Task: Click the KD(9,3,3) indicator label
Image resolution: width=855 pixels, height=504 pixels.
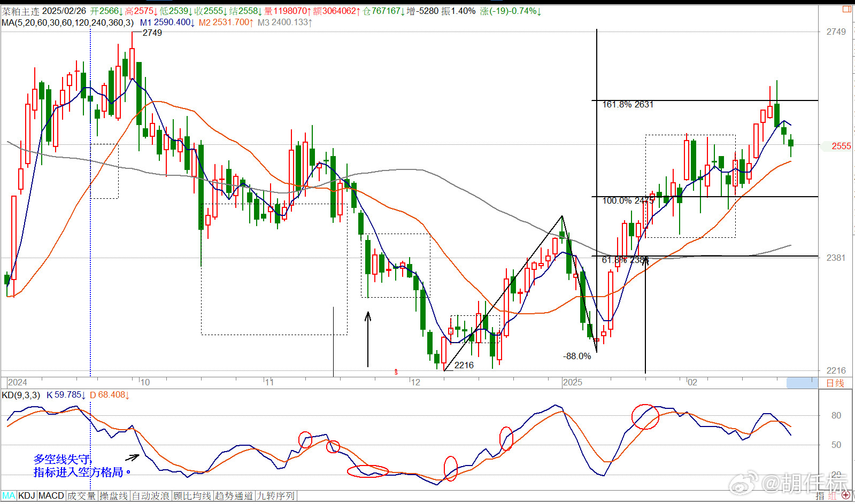Action: tap(21, 395)
